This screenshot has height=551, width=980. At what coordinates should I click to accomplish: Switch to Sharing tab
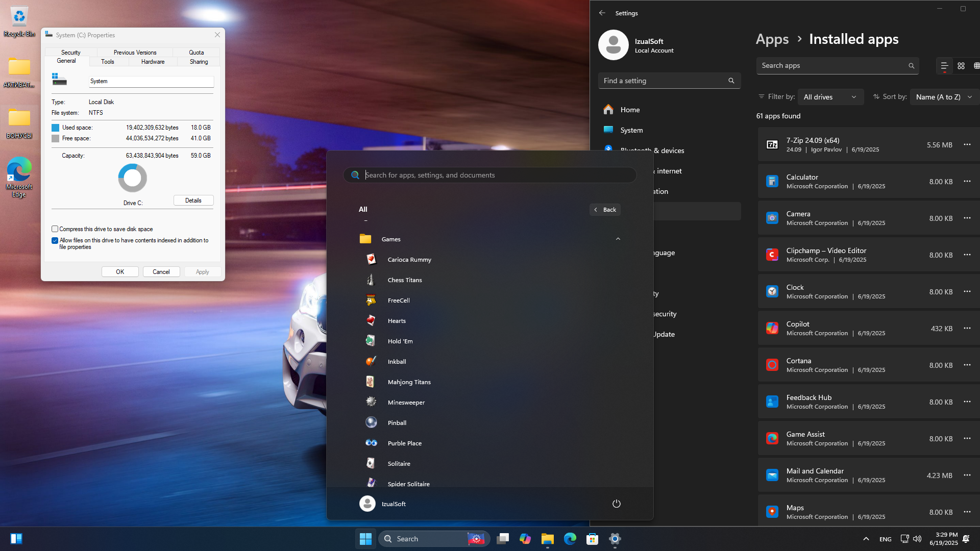click(x=199, y=61)
